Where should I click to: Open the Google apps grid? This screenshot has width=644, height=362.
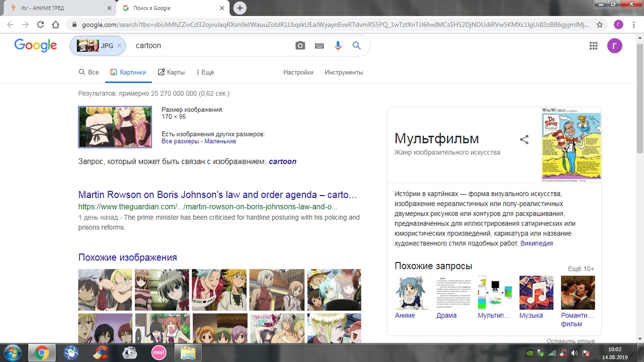point(594,46)
